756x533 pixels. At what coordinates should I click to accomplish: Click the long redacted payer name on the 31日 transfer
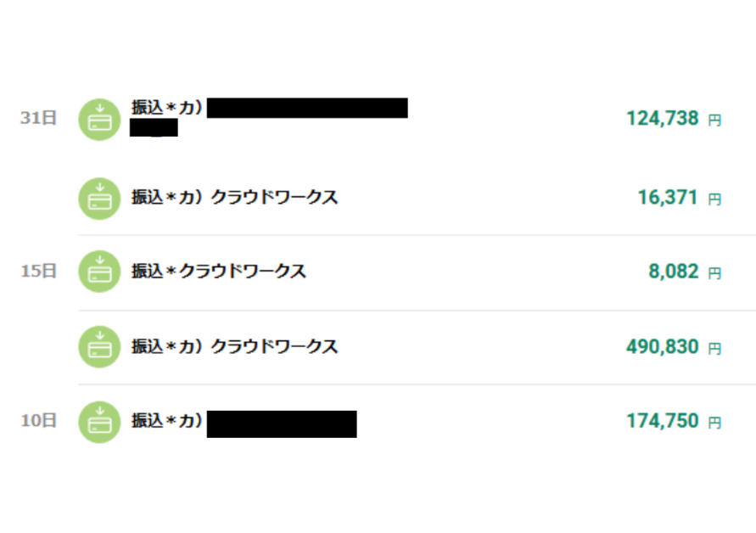307,109
